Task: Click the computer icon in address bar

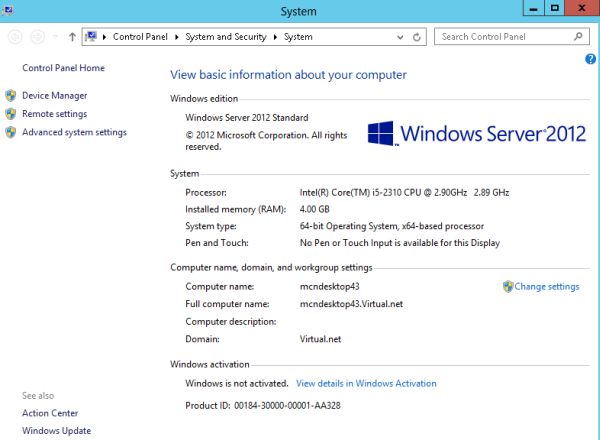Action: [91, 36]
